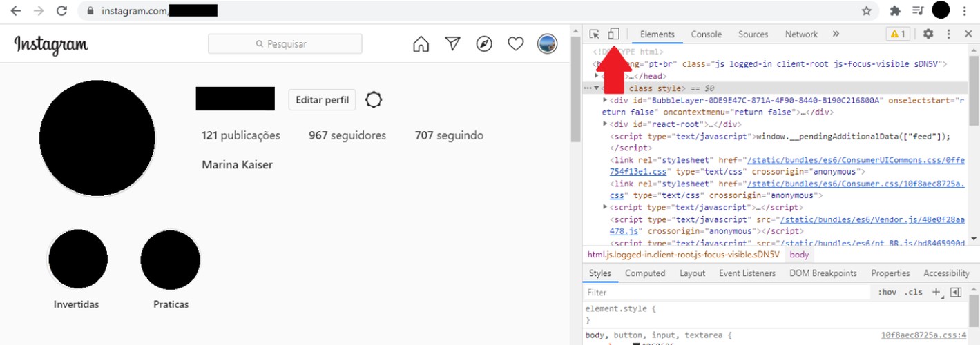The height and width of the screenshot is (345, 980).
Task: Toggle the .cls class editor
Action: point(913,293)
